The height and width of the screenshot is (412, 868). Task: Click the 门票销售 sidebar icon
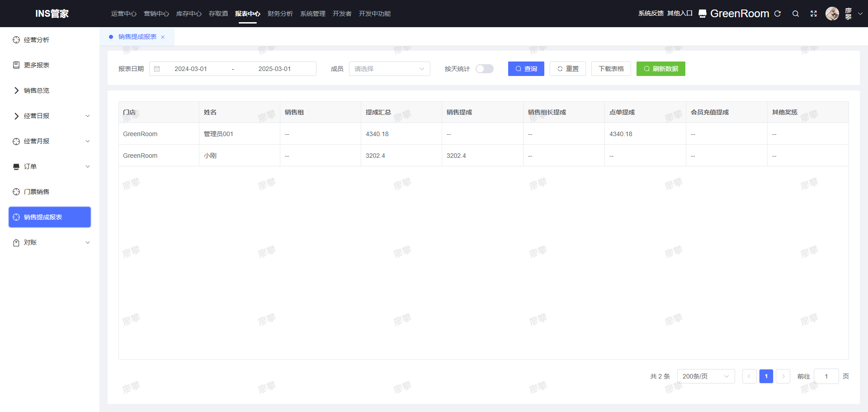16,192
